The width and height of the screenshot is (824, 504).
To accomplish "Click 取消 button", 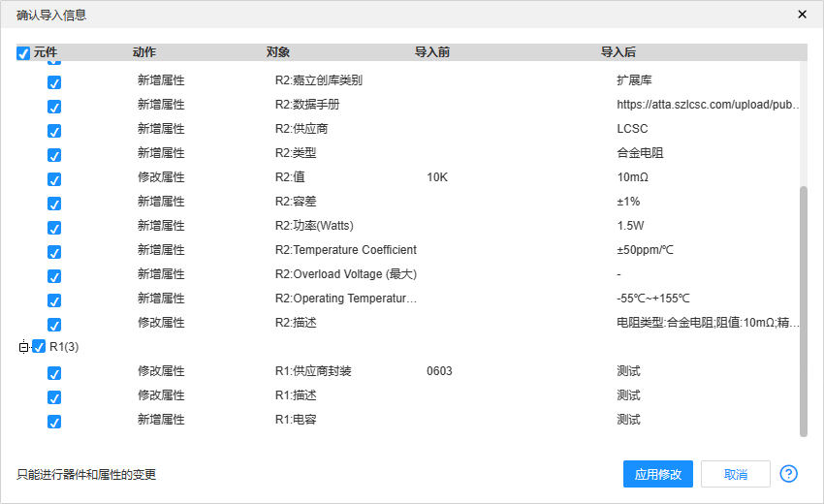I will click(x=735, y=474).
